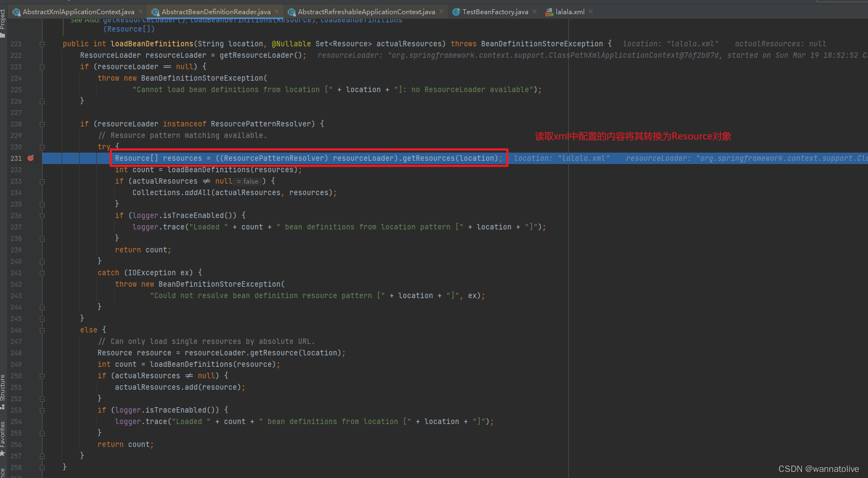The image size is (868, 478).
Task: Click class icon of AbstractXmlApplicationContext.java tab
Action: click(17, 12)
